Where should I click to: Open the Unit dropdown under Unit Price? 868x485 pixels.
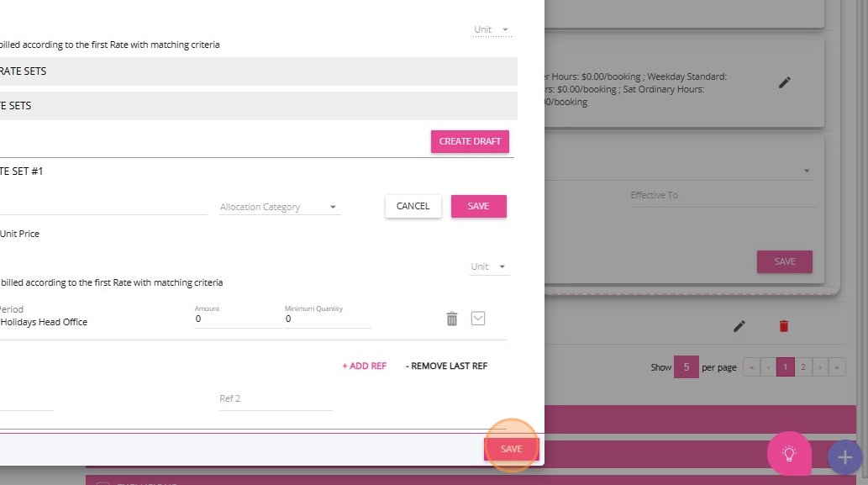point(489,266)
